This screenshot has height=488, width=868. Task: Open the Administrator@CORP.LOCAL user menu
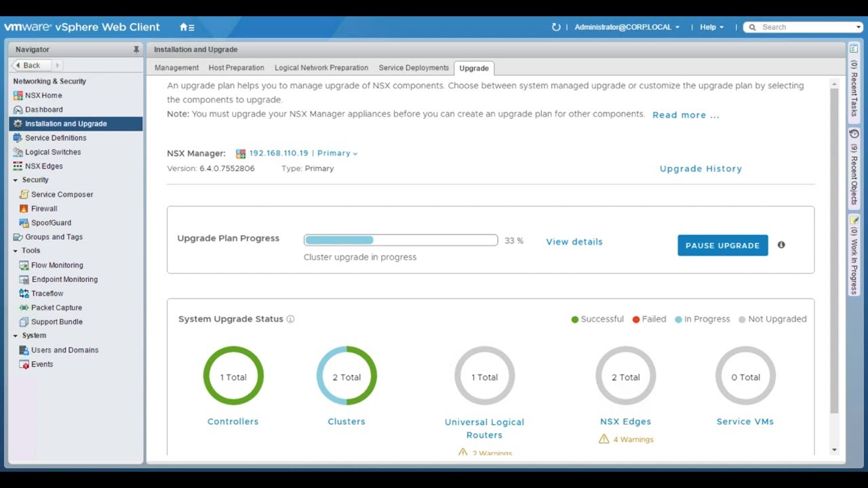pyautogui.click(x=627, y=27)
